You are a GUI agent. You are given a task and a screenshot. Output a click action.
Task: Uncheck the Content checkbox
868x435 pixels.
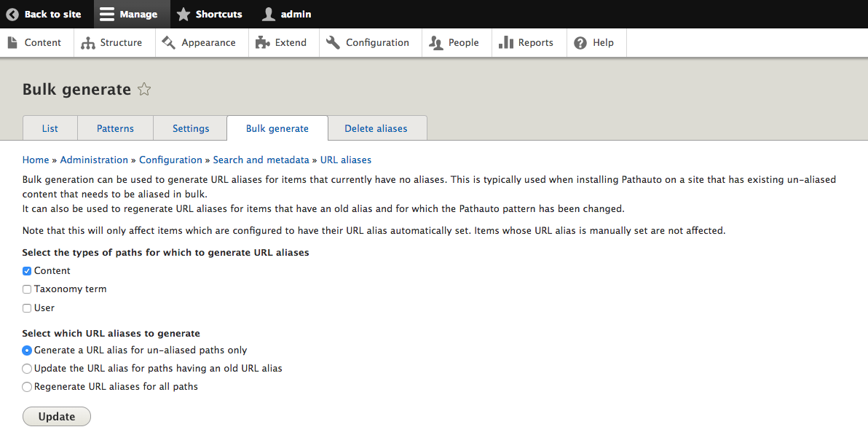click(27, 271)
